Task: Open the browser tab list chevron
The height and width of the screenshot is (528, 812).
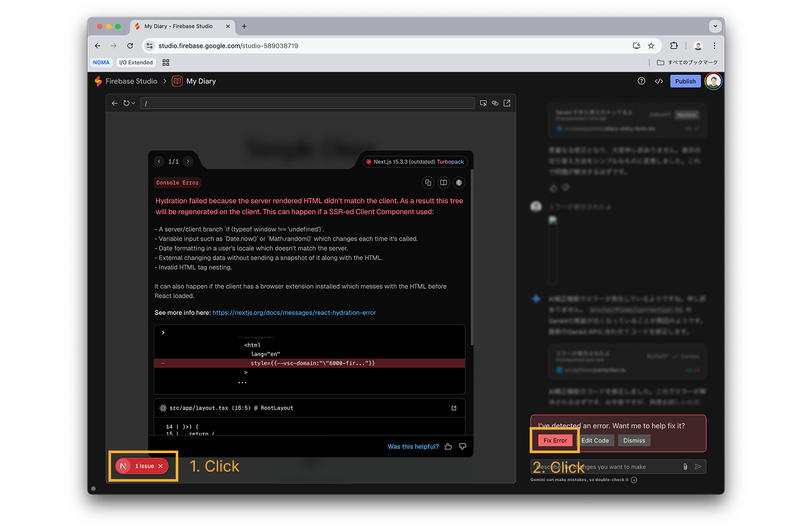Action: [x=716, y=26]
